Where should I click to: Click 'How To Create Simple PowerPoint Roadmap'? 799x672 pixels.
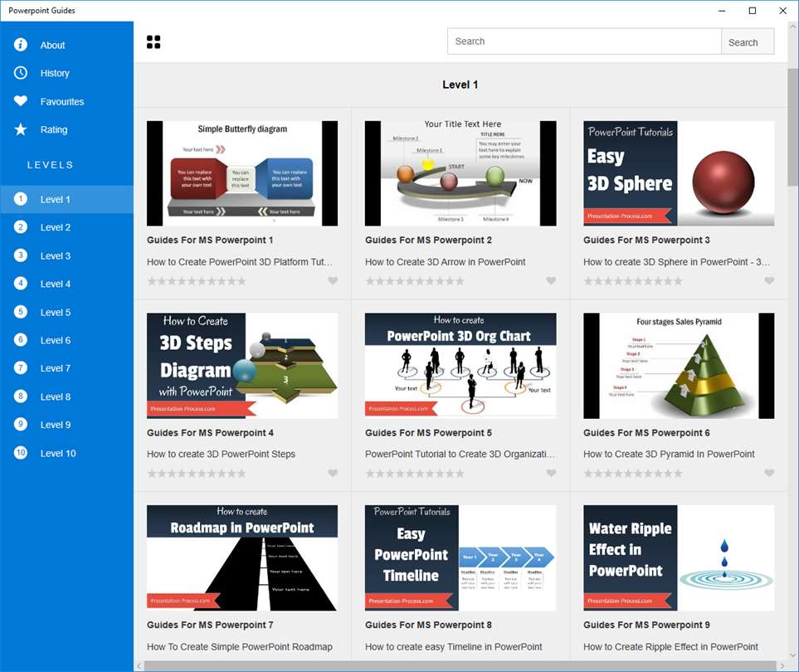[x=240, y=646]
